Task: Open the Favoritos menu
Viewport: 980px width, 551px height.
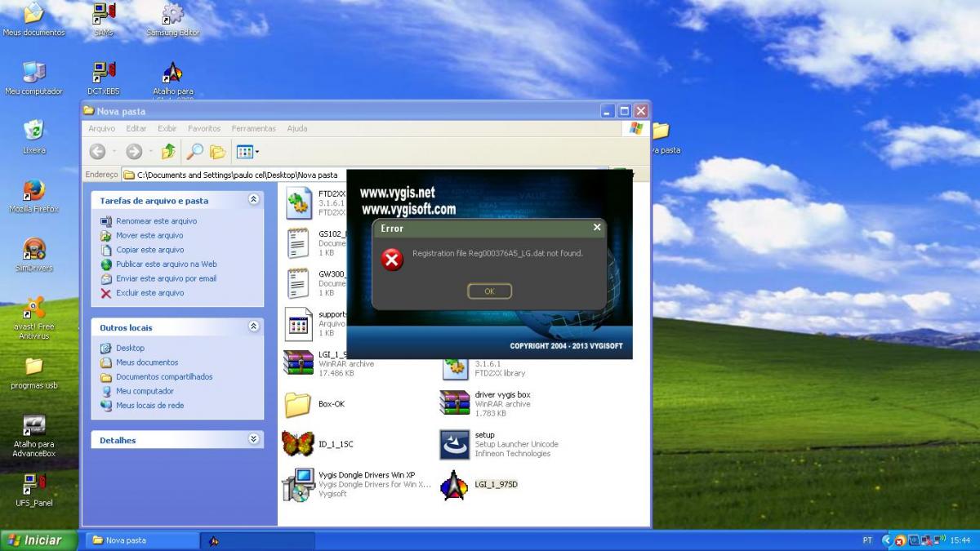Action: [204, 128]
